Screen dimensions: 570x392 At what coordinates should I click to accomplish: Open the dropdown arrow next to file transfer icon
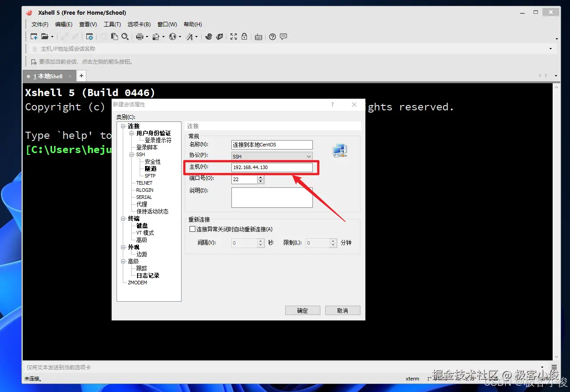[x=163, y=37]
